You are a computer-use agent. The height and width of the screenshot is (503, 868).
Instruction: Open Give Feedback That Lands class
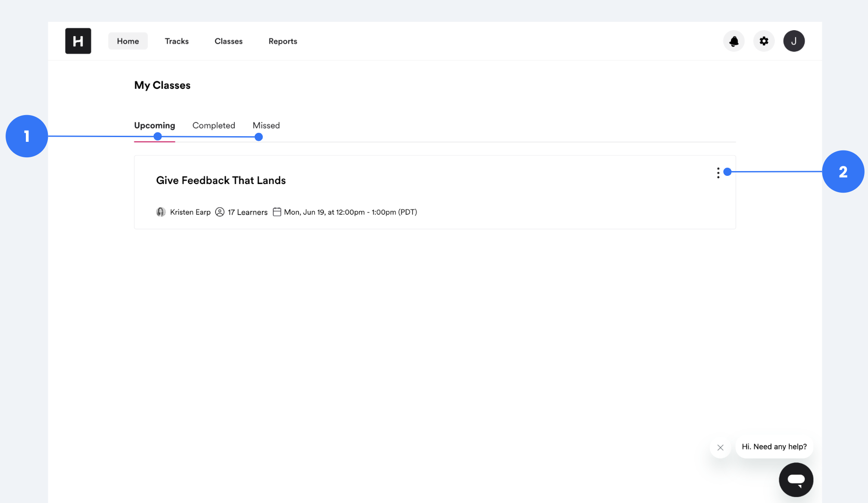[x=221, y=180]
